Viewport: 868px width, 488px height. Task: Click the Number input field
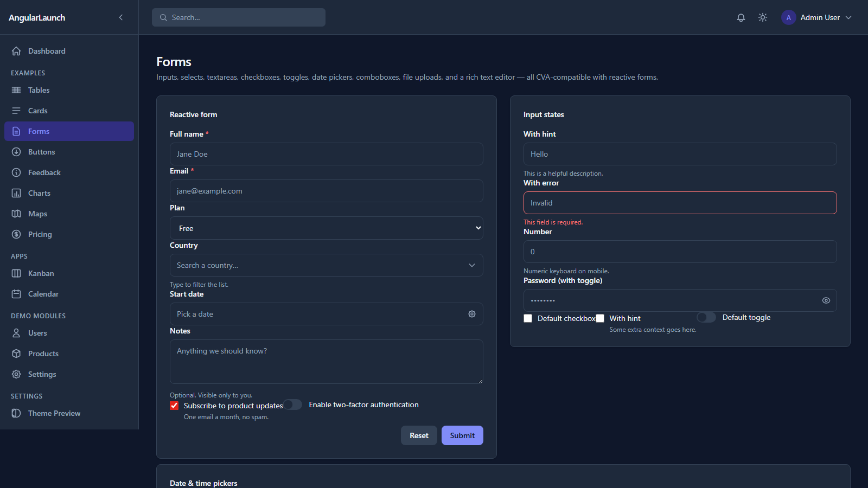(680, 252)
